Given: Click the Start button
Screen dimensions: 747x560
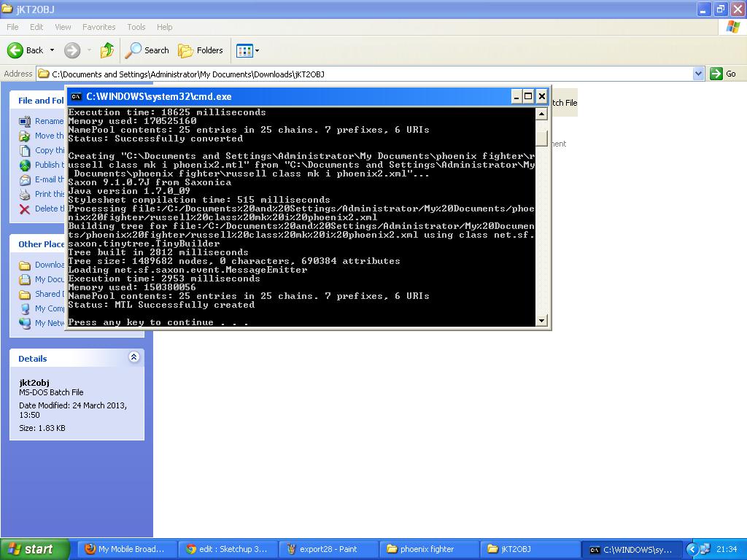Looking at the screenshot, I should [x=34, y=549].
